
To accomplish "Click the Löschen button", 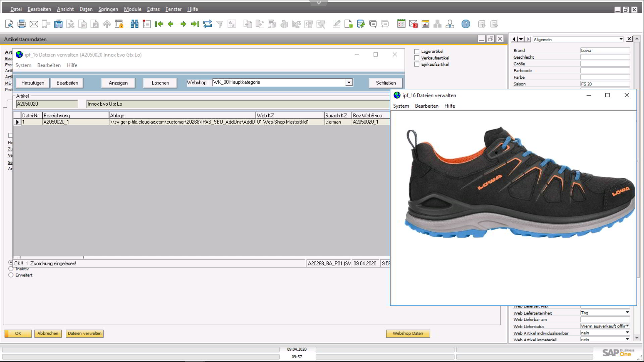I will 160,83.
